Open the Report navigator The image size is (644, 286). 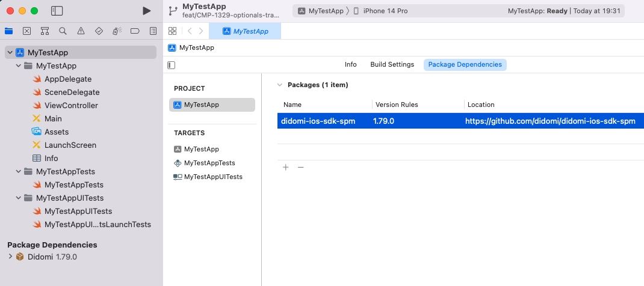(153, 31)
